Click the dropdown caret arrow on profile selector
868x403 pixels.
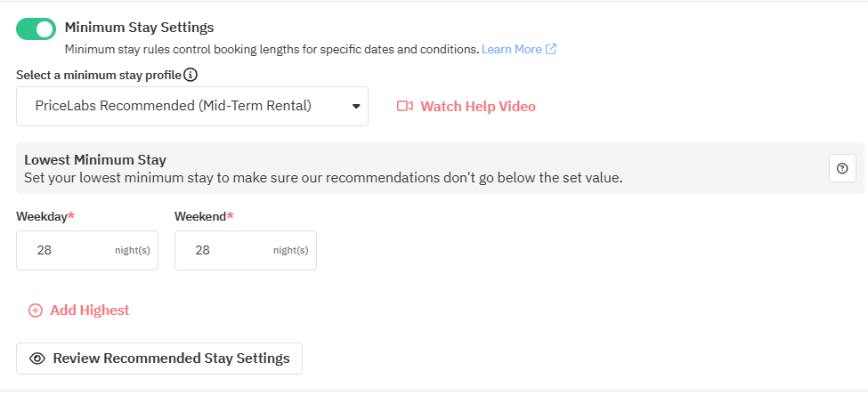(355, 107)
